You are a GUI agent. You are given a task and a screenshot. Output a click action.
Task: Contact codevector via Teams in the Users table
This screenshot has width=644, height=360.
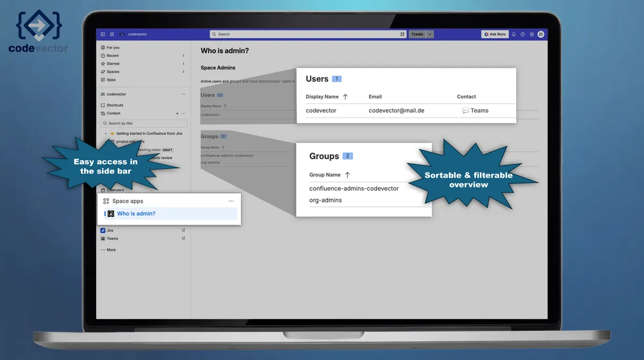click(x=475, y=110)
